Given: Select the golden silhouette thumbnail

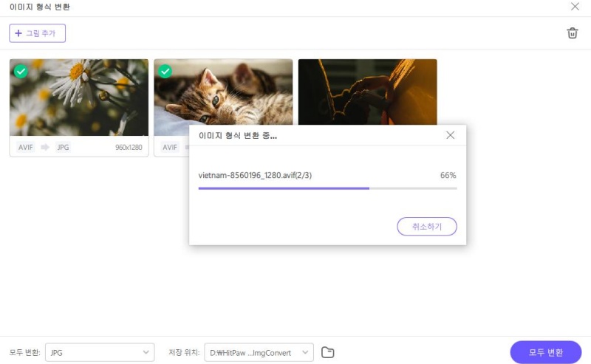Looking at the screenshot, I should pyautogui.click(x=367, y=92).
